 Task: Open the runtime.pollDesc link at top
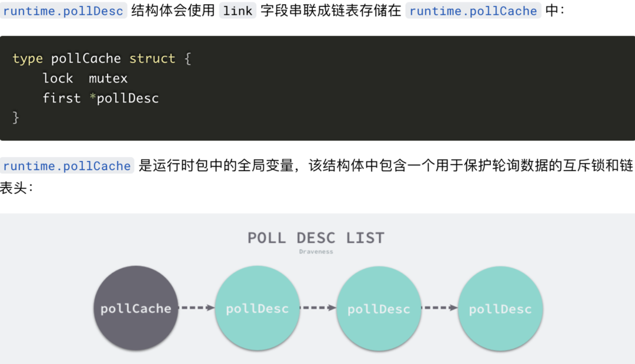pyautogui.click(x=63, y=11)
